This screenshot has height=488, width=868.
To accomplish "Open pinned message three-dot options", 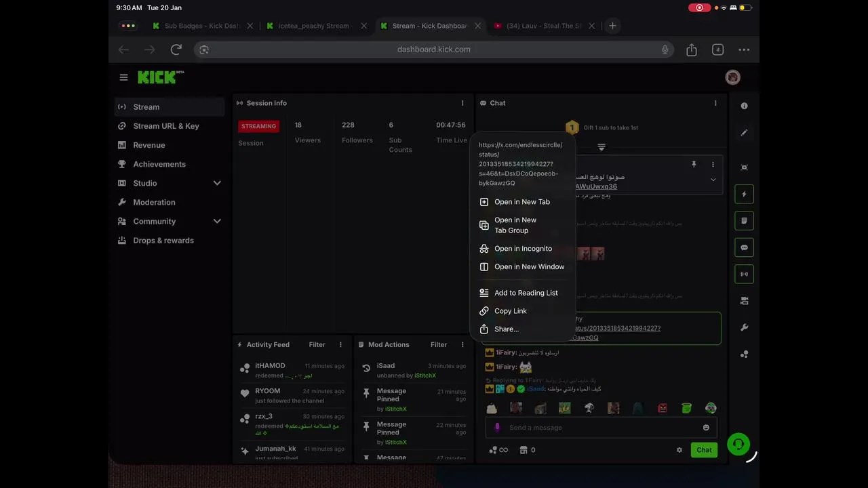I will coord(713,165).
